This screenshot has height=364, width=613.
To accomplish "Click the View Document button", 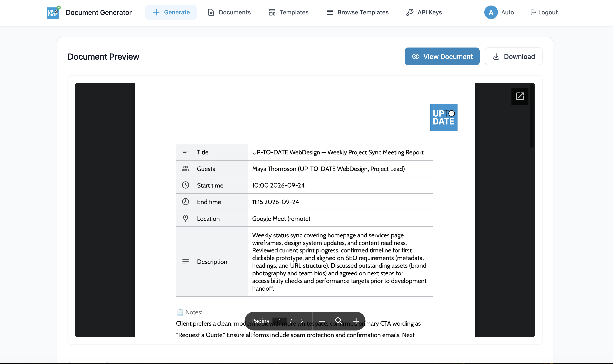I will (442, 56).
